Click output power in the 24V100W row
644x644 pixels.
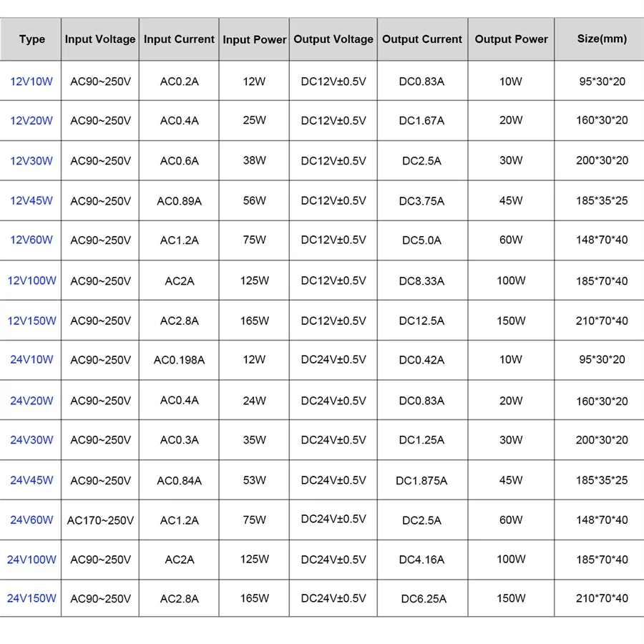[511, 560]
